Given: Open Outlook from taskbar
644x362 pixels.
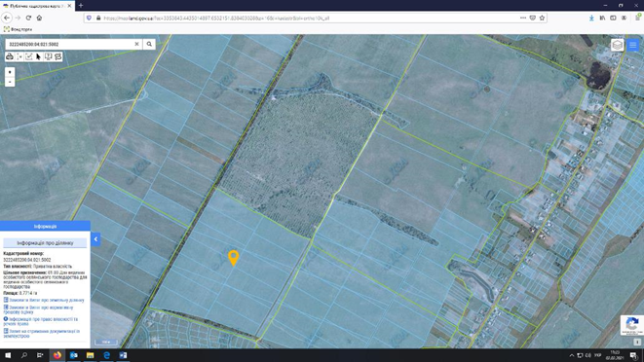Looking at the screenshot, I should point(73,355).
